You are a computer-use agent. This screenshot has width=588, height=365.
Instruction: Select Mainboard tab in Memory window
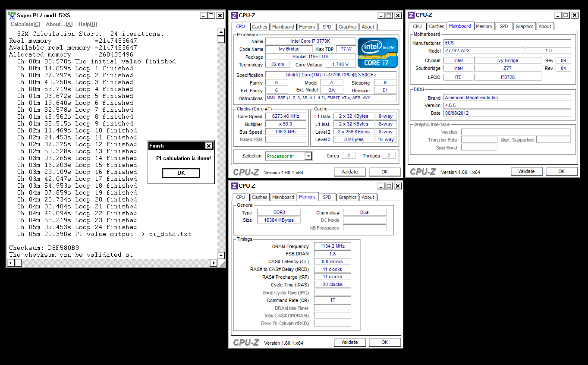coord(283,197)
